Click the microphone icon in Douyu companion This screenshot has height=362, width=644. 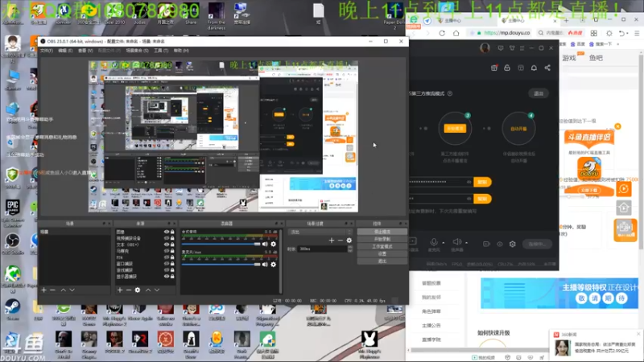434,242
